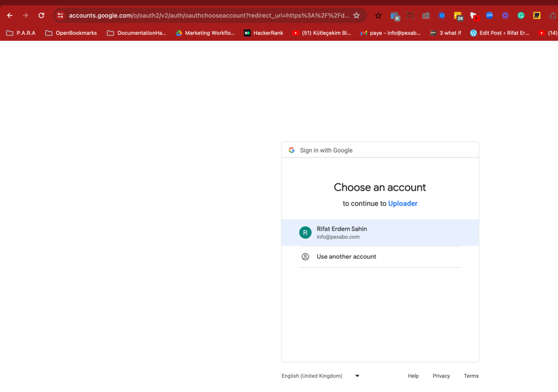The width and height of the screenshot is (558, 392).
Task: Open the 3 what if bookmark
Action: click(445, 33)
